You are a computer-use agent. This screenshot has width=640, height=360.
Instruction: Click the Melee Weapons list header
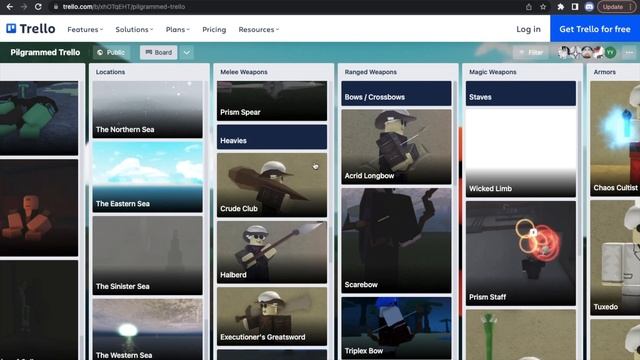(244, 72)
